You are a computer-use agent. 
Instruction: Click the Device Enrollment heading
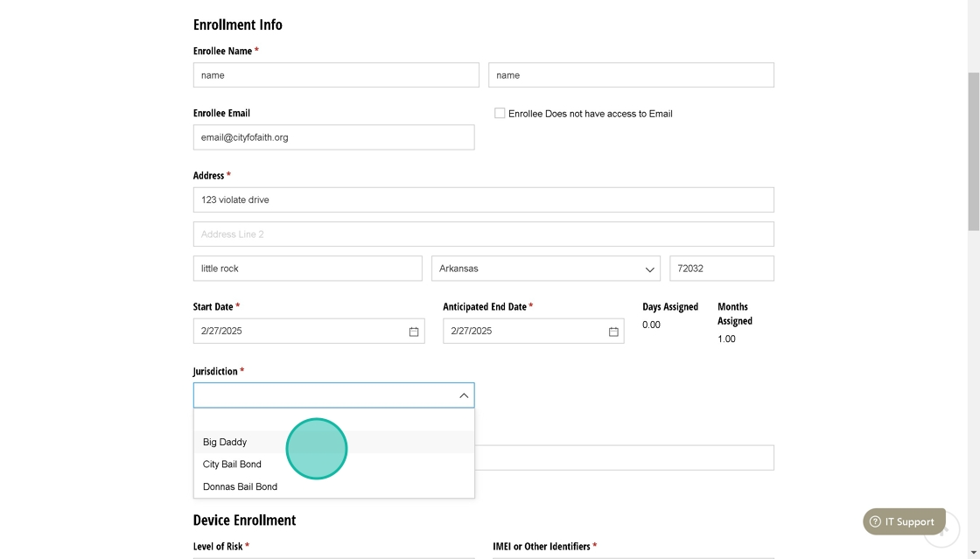tap(244, 521)
